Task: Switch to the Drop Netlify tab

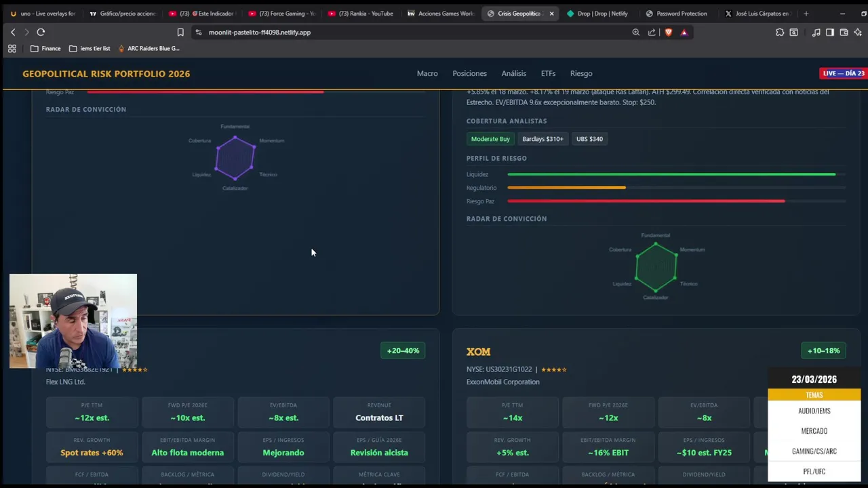Action: (x=599, y=14)
